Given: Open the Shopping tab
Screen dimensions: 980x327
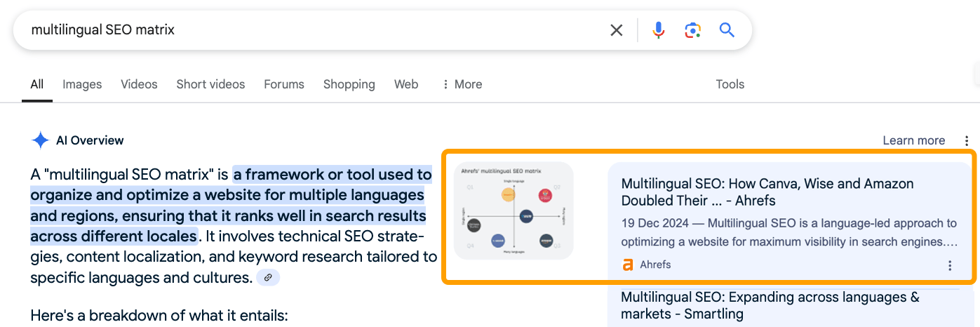Looking at the screenshot, I should pyautogui.click(x=349, y=84).
